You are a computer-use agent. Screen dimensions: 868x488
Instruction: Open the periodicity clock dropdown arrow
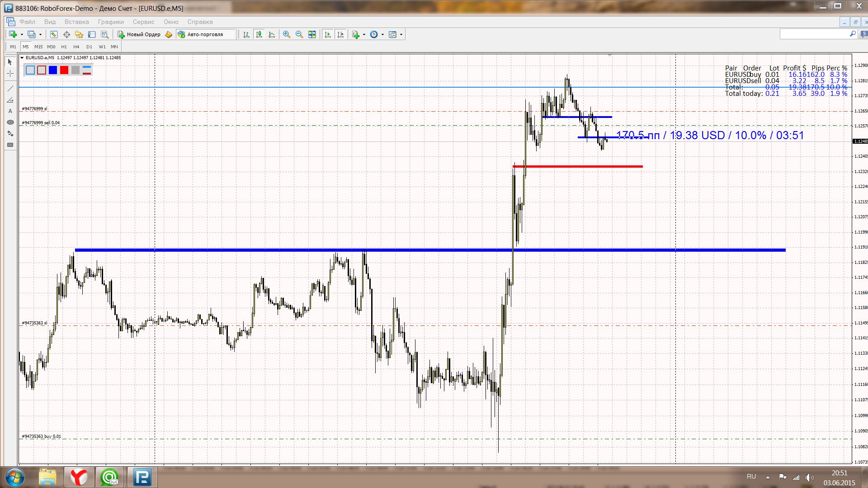click(x=382, y=34)
